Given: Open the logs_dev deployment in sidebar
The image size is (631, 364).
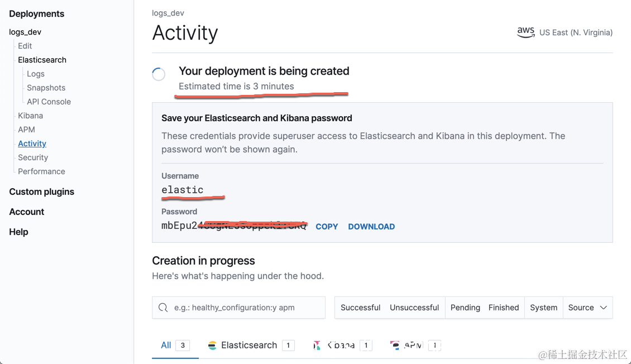Looking at the screenshot, I should click(25, 32).
